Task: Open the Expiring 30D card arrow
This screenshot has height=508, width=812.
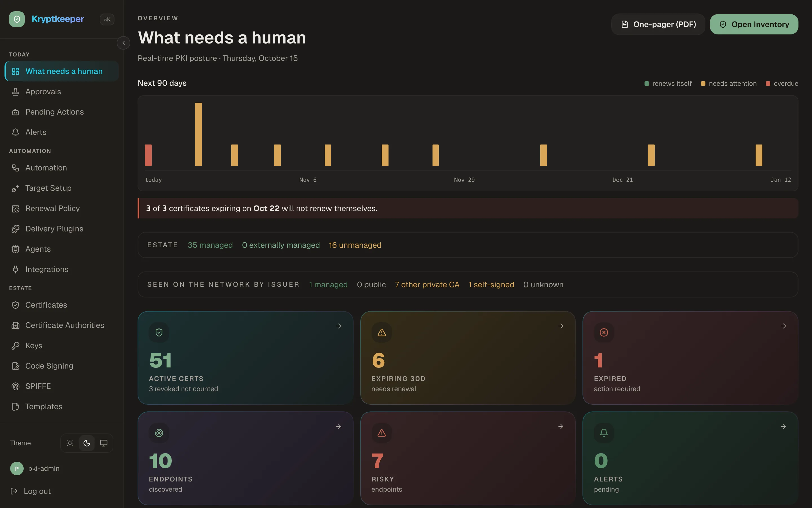Action: pyautogui.click(x=561, y=326)
